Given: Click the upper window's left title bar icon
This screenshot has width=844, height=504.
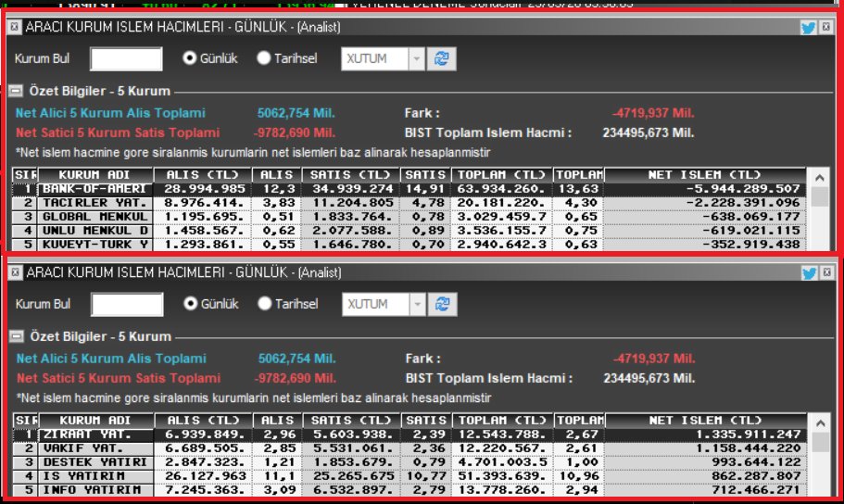Looking at the screenshot, I should [14, 26].
